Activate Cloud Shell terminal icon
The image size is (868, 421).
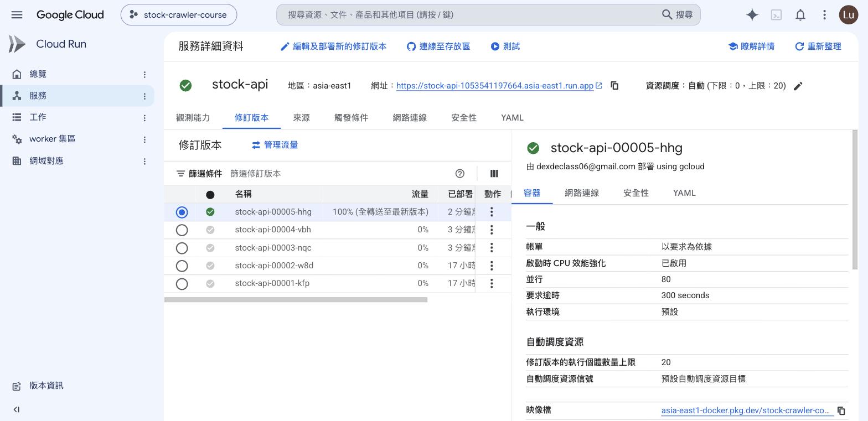776,15
